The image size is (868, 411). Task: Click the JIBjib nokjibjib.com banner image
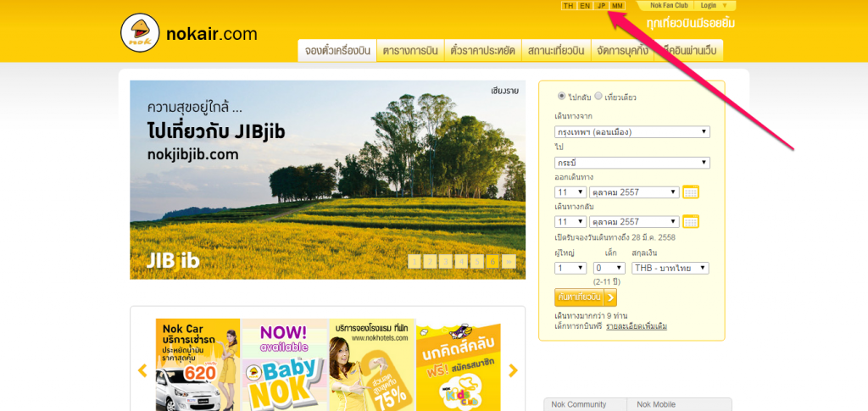[x=328, y=180]
